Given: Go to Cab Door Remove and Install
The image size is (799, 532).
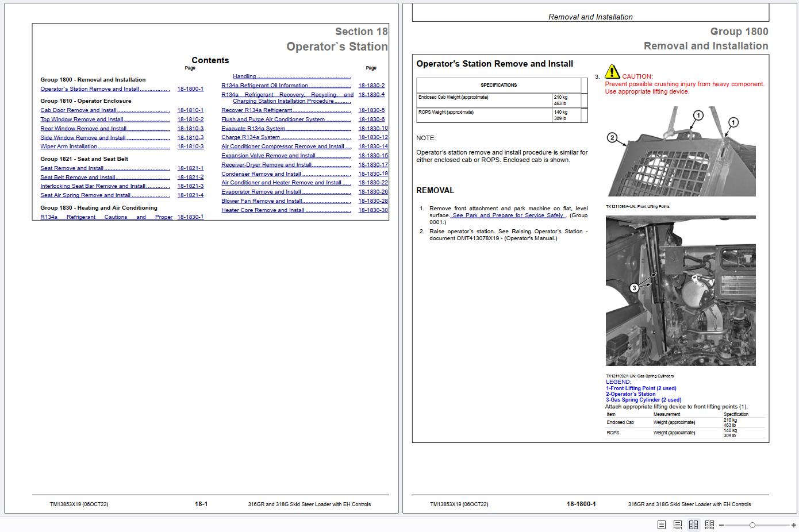Looking at the screenshot, I should (x=78, y=110).
